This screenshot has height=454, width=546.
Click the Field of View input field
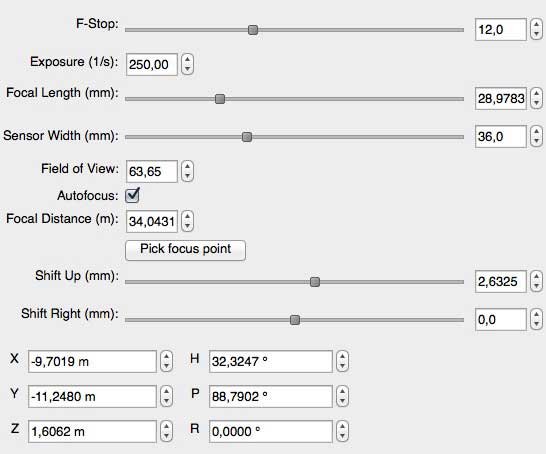(152, 171)
